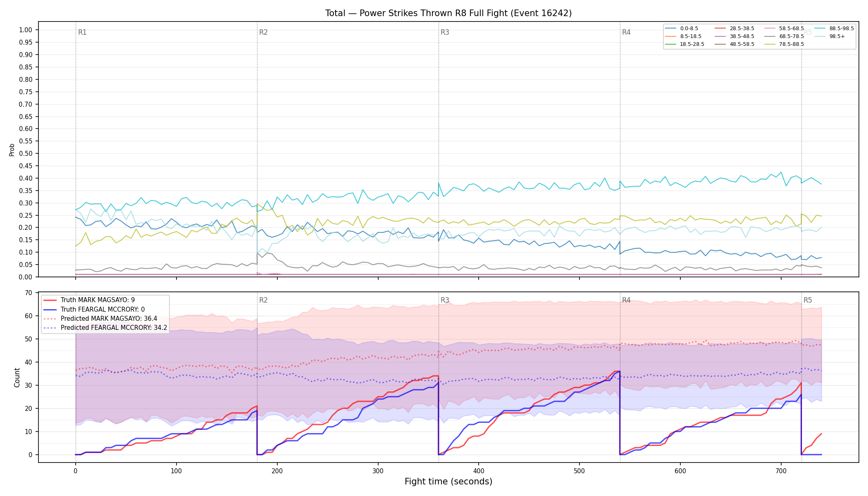Click the R5 label in the Count chart
The width and height of the screenshot is (868, 496).
[808, 300]
